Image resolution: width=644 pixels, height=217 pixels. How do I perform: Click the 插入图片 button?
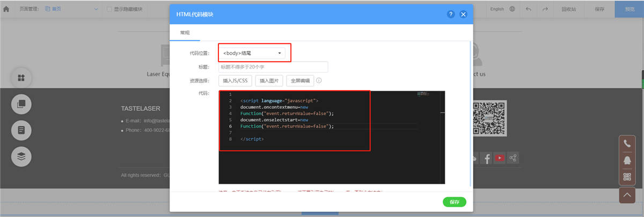(269, 80)
